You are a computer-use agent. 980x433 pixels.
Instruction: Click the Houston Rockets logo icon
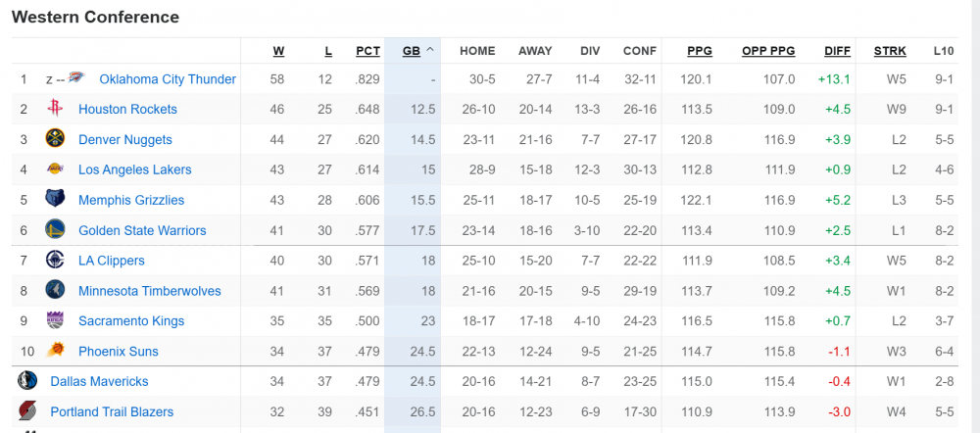[55, 109]
